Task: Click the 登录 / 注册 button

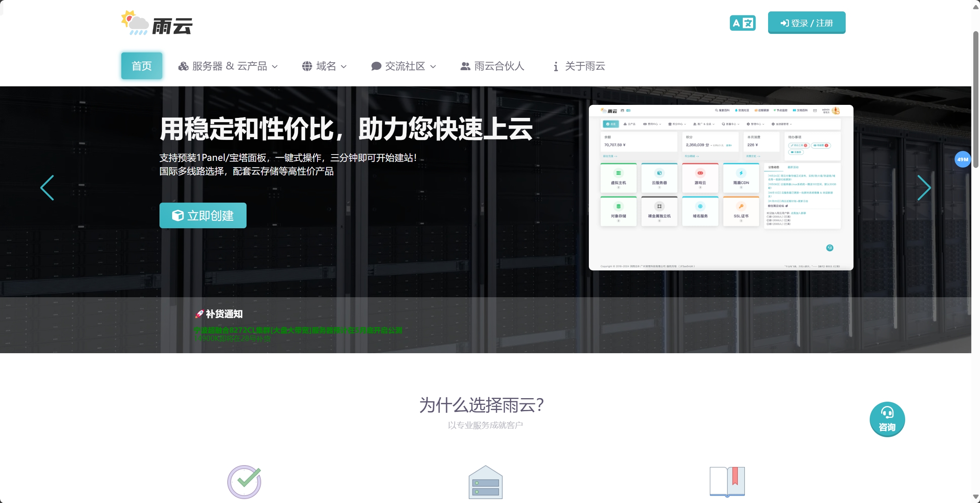Action: [x=806, y=22]
